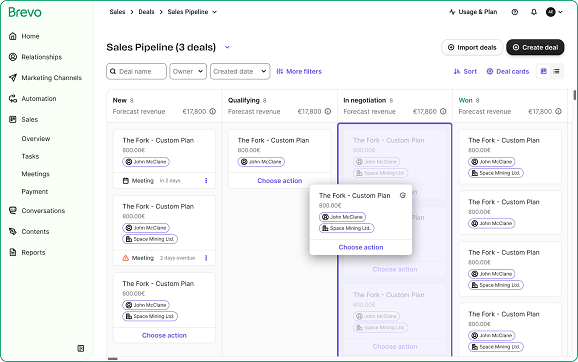Screen dimensions: 578x362
Task: Click John McClane tag on Qualifying card
Action: tap(261, 162)
